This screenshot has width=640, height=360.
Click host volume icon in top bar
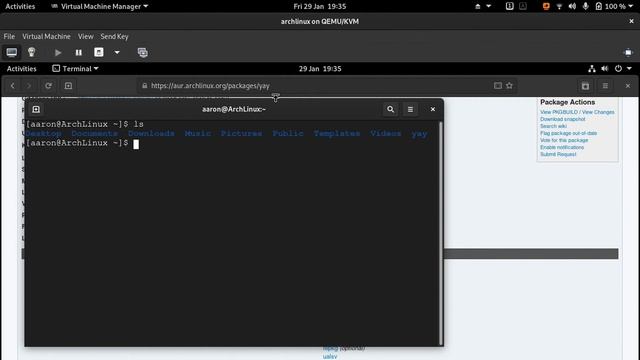click(x=572, y=6)
